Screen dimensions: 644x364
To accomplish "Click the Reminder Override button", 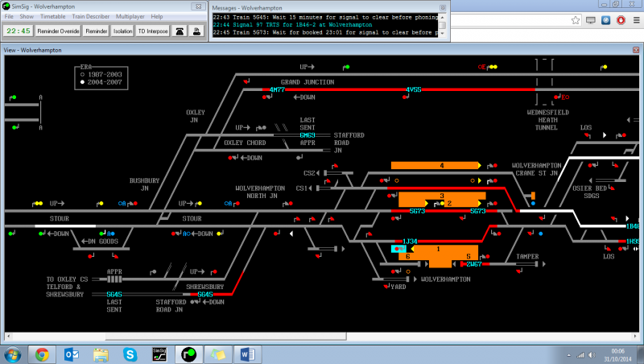I will point(58,31).
